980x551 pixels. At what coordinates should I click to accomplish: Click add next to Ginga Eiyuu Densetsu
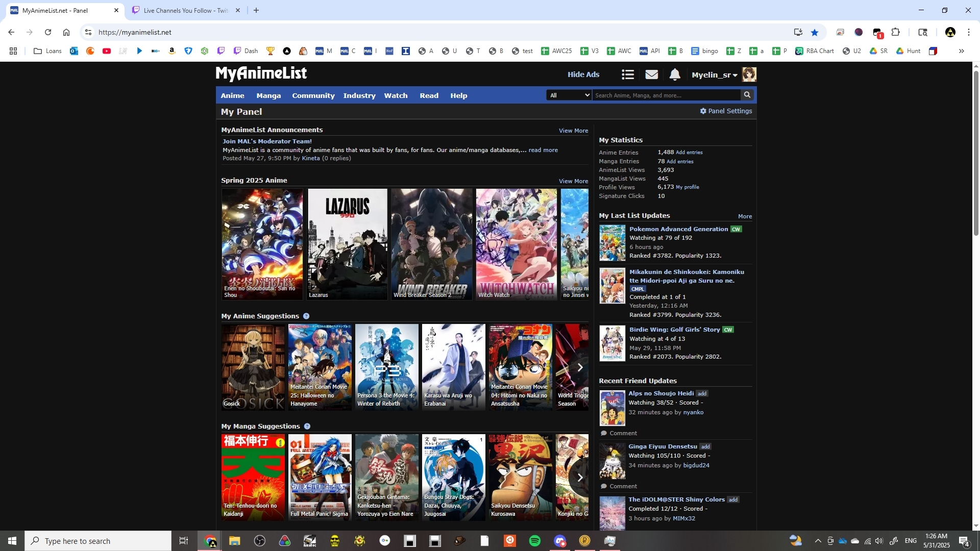click(x=705, y=446)
